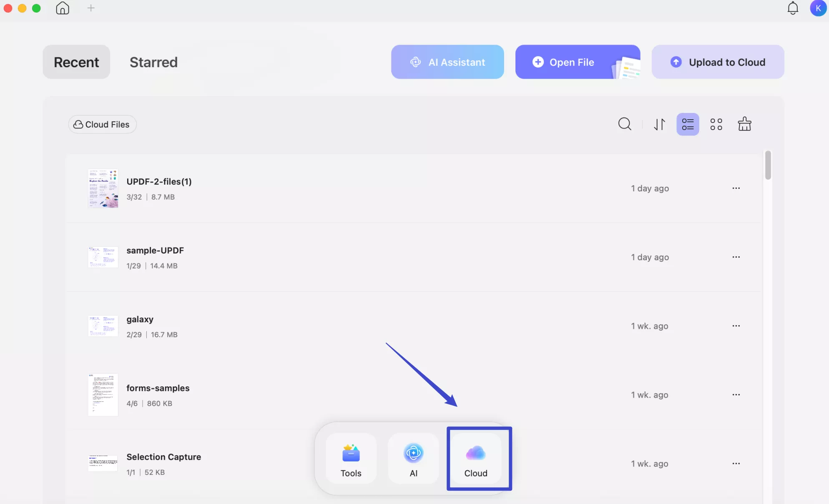
Task: Click Upload to Cloud button
Action: click(718, 62)
